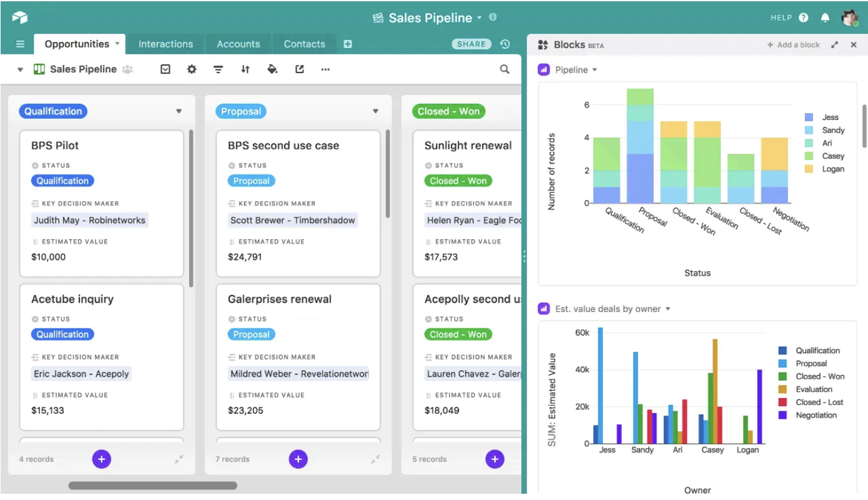The width and height of the screenshot is (868, 500).
Task: Click the SHARE button
Action: click(x=471, y=44)
